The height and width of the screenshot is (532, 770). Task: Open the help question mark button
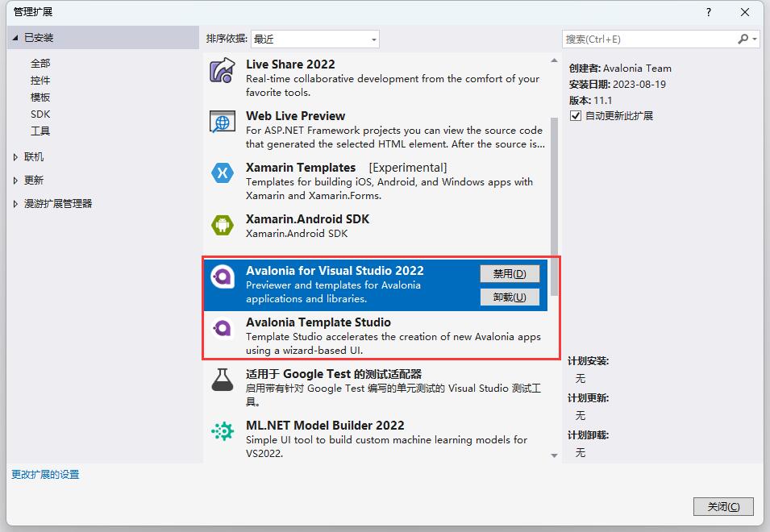click(x=708, y=12)
